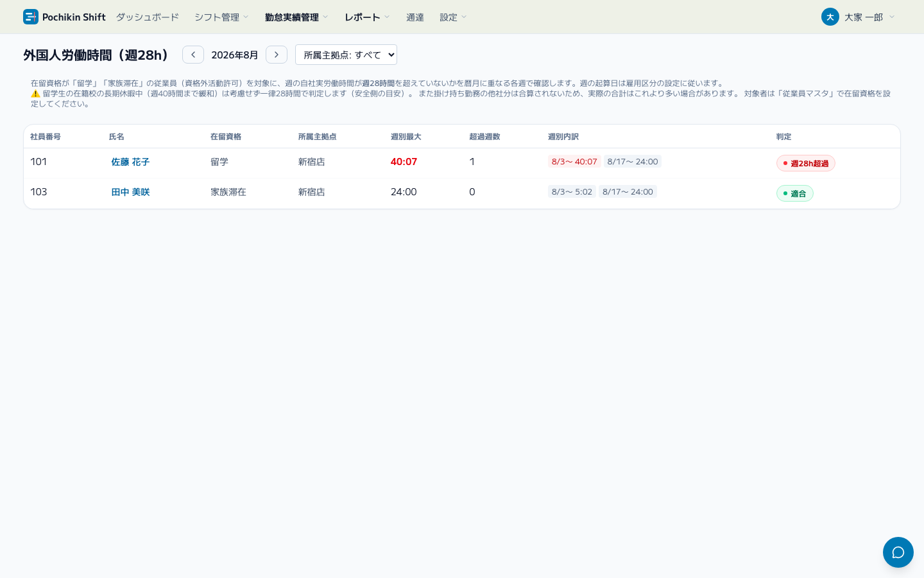The height and width of the screenshot is (578, 924).
Task: Click employee number 103
Action: [38, 192]
